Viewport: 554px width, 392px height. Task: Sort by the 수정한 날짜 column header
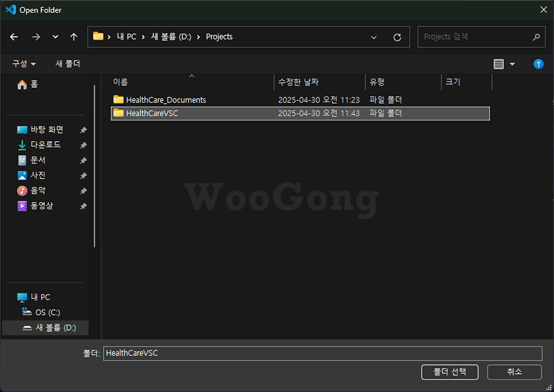pos(320,82)
